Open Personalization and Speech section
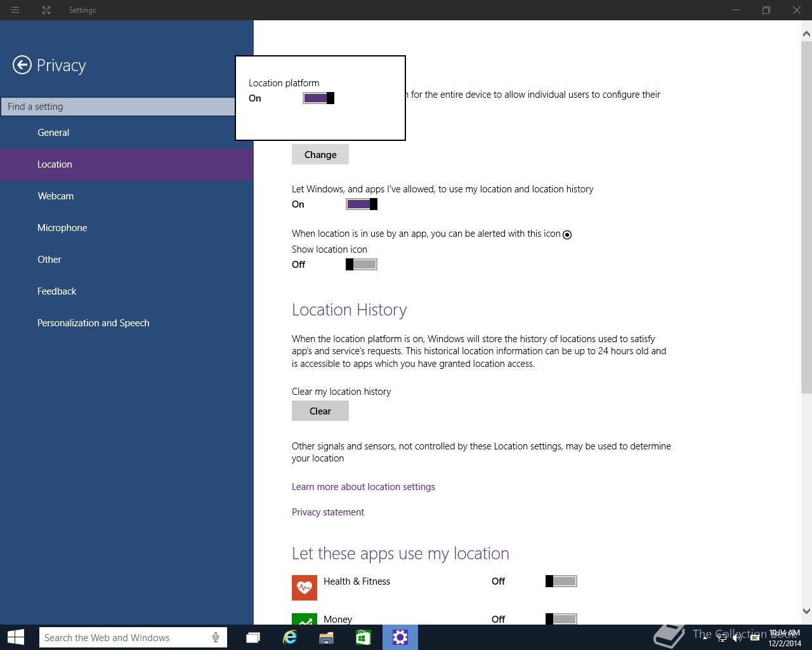The image size is (812, 650). pyautogui.click(x=127, y=323)
